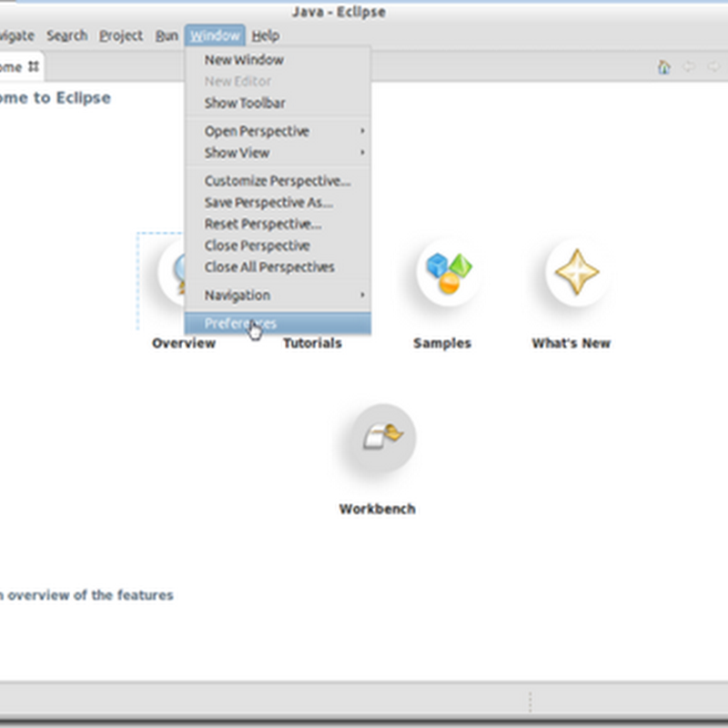Choose Show Toolbar menu entry
This screenshot has height=728, width=728.
point(278,103)
